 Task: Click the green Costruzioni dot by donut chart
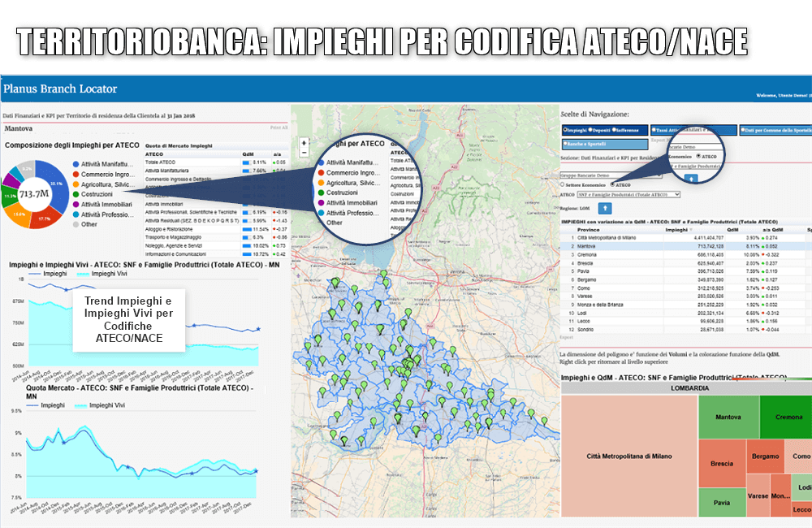tap(76, 194)
